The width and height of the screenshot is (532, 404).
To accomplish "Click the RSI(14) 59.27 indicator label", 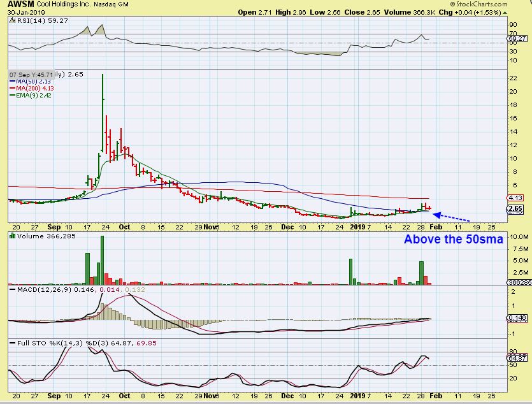I will click(x=43, y=20).
